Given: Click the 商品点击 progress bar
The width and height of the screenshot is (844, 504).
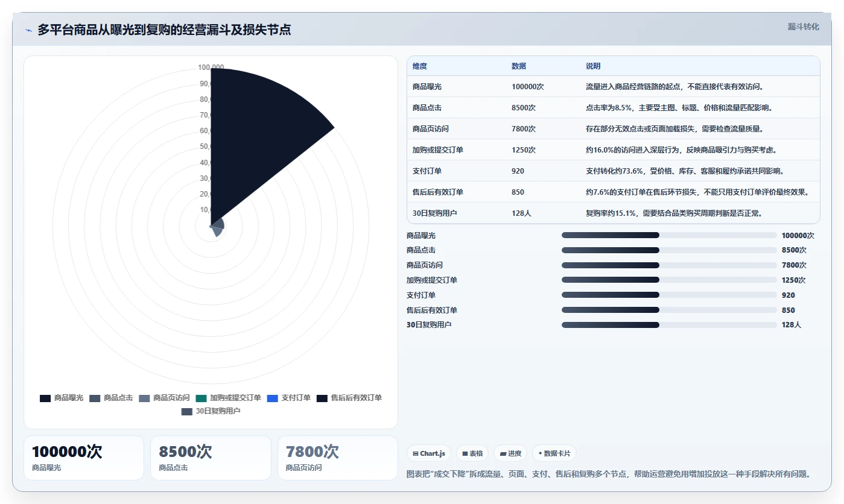Looking at the screenshot, I should click(669, 250).
